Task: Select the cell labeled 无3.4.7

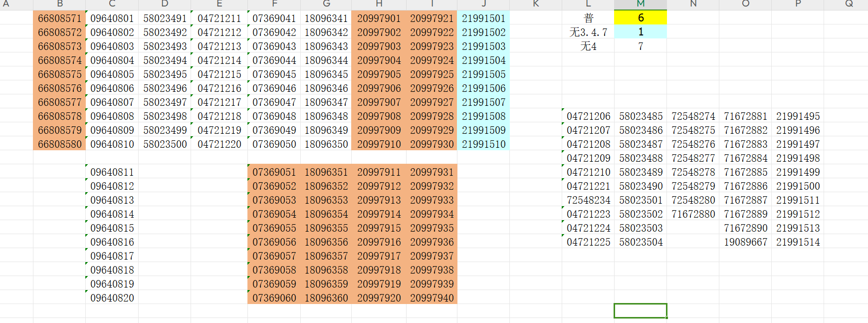Action: (588, 32)
